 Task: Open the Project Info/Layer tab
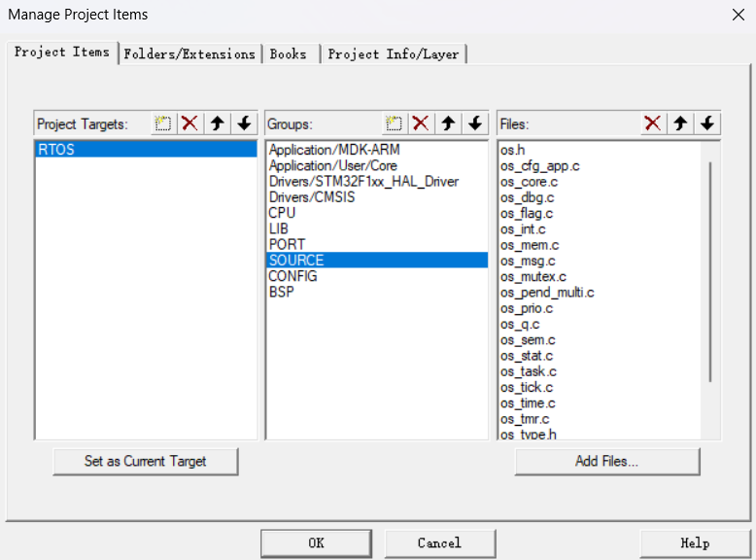[394, 54]
